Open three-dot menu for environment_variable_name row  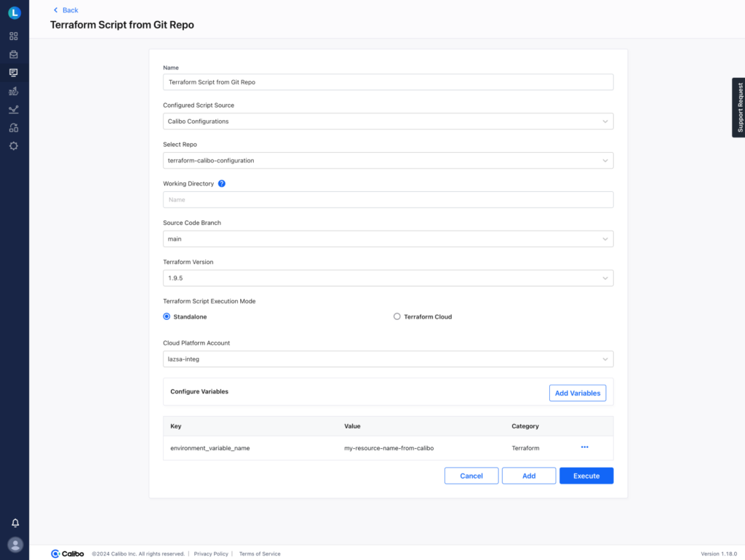point(584,447)
